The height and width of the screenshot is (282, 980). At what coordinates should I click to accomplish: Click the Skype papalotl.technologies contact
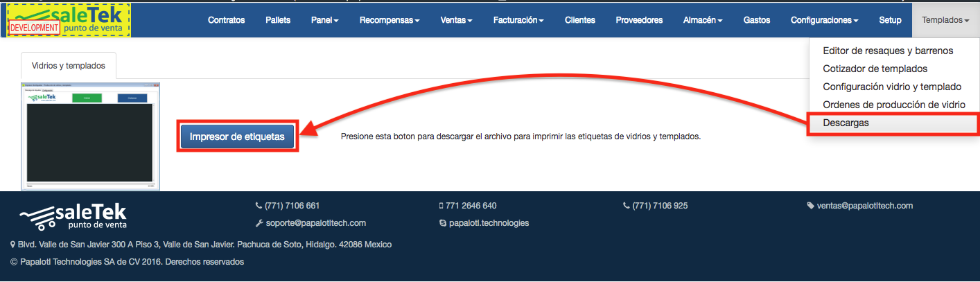click(489, 223)
